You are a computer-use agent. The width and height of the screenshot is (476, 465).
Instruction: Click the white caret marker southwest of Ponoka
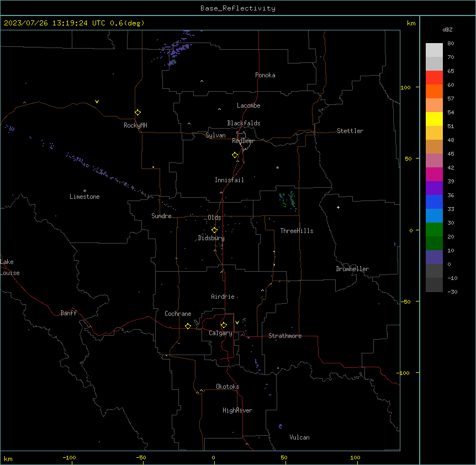tap(202, 81)
